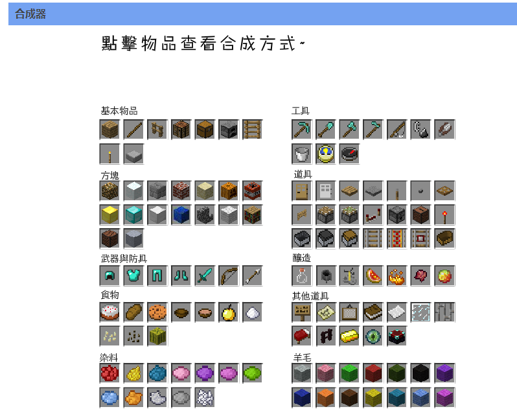Select the lapis lazuli block
Image resolution: width=517 pixels, height=420 pixels.
tap(181, 215)
